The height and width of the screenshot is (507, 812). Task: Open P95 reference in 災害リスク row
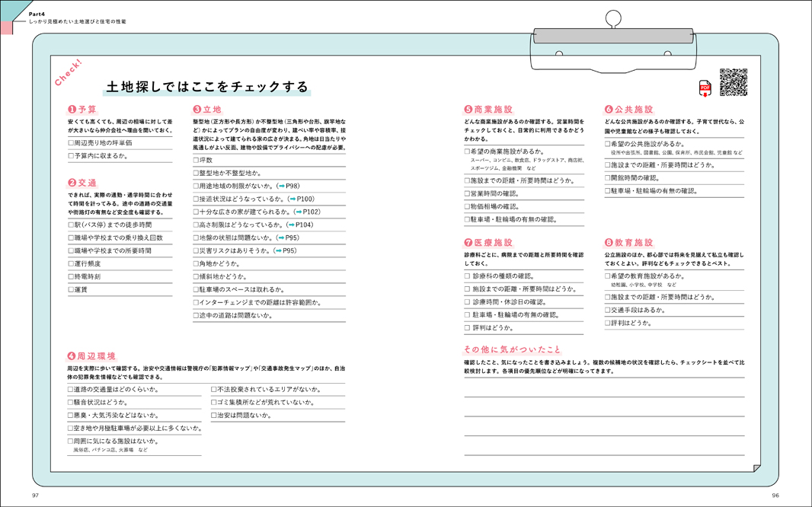tap(286, 251)
